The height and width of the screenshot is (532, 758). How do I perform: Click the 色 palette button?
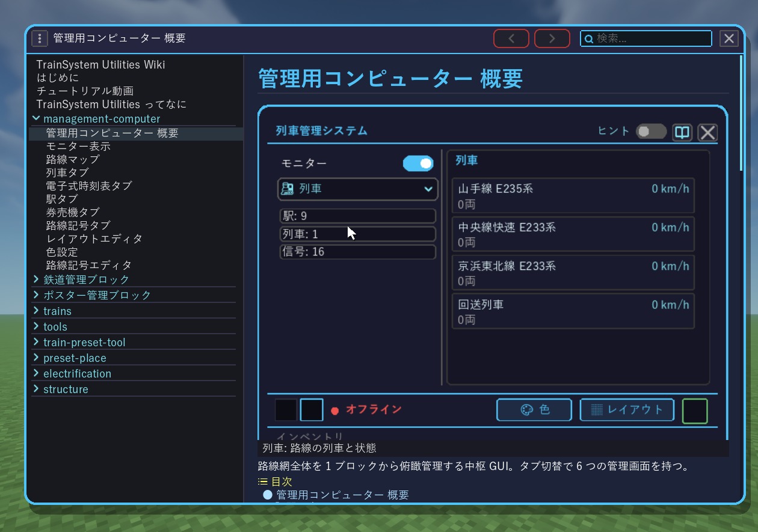click(x=534, y=410)
